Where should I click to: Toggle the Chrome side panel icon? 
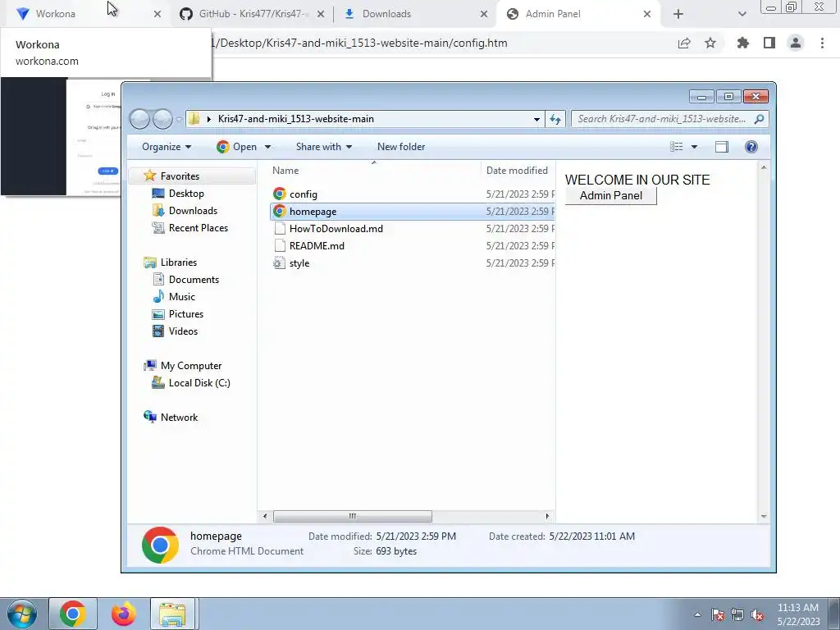click(x=769, y=43)
